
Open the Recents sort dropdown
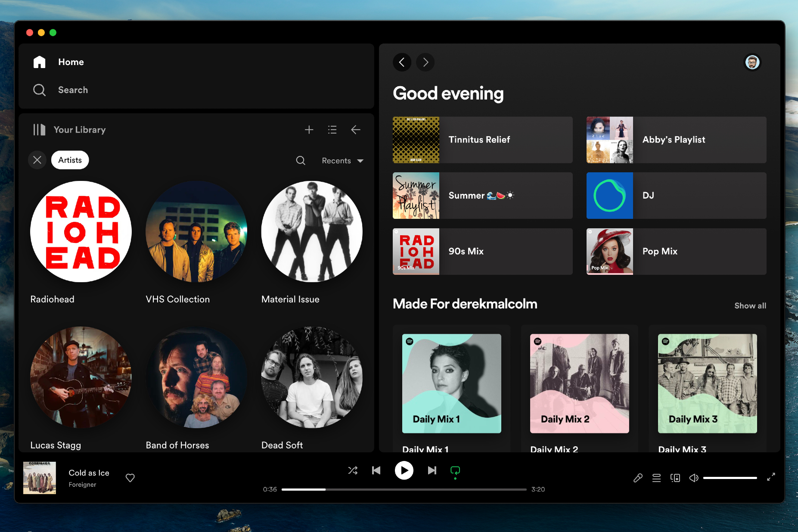pyautogui.click(x=342, y=161)
